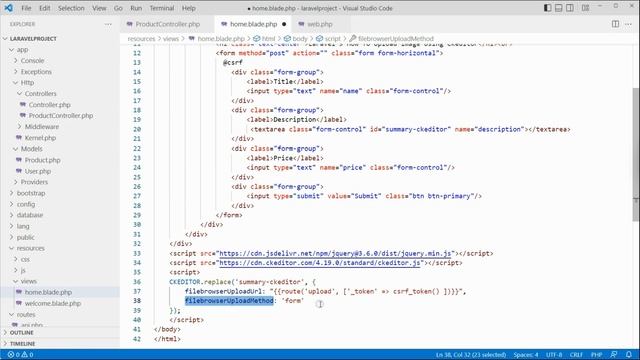
Task: Toggle secondary side bar layout icon
Action: 570,8
